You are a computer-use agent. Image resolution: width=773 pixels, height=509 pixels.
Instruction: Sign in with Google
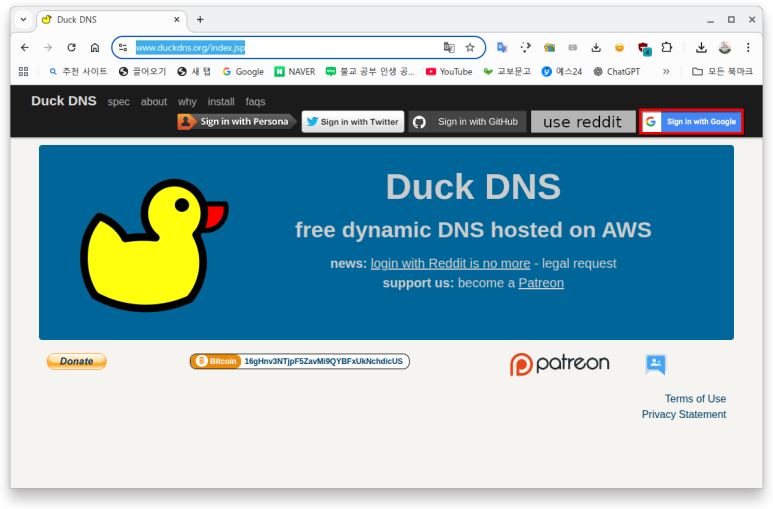691,121
